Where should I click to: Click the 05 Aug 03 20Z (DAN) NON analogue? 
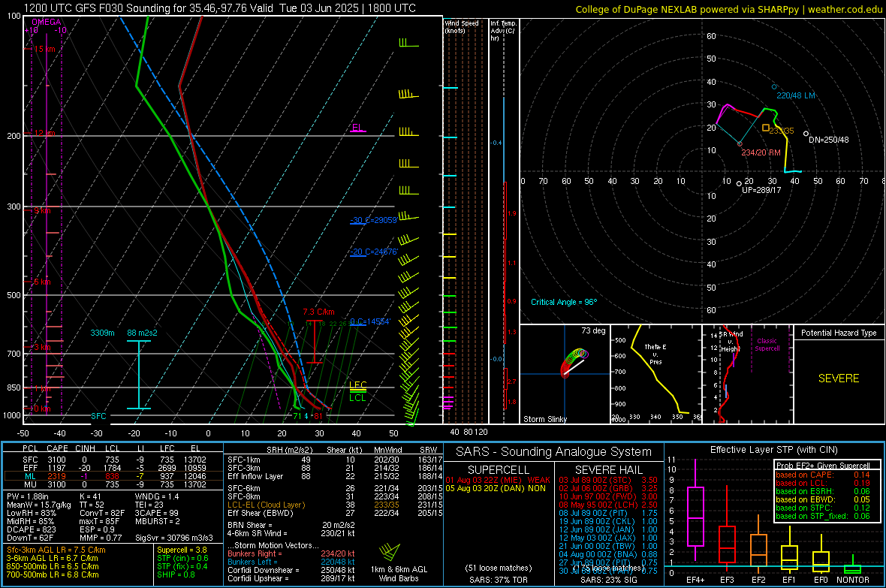coord(496,488)
